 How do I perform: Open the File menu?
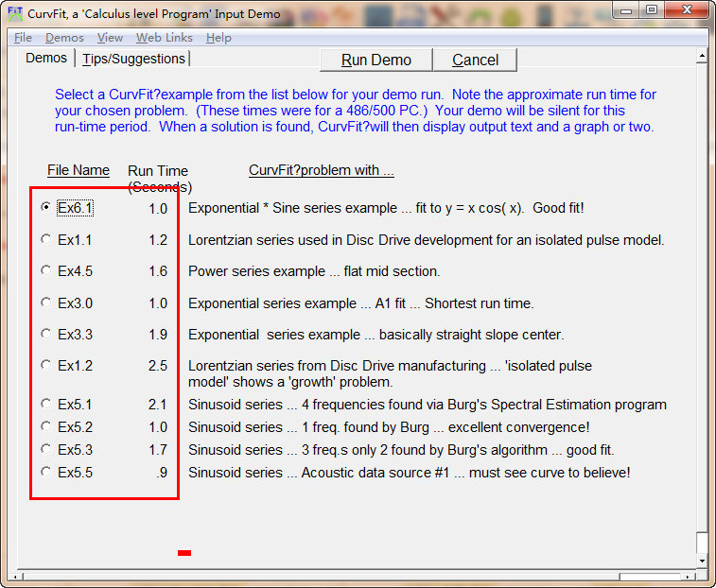[x=23, y=38]
